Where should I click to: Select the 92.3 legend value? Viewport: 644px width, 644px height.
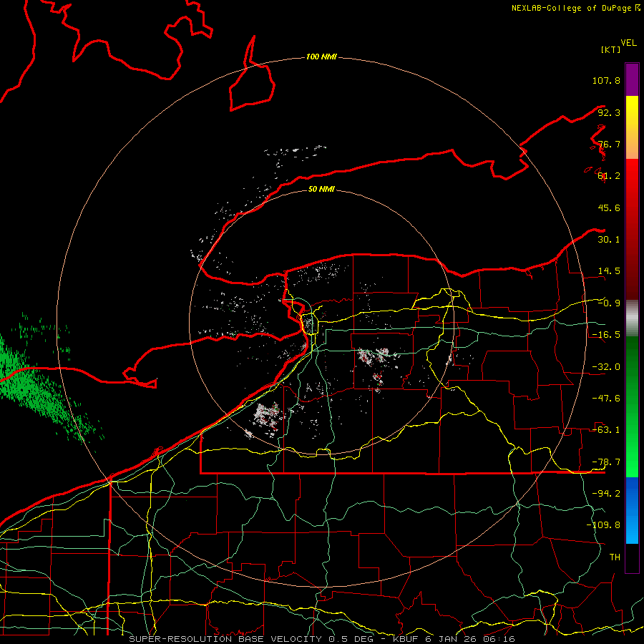[609, 112]
